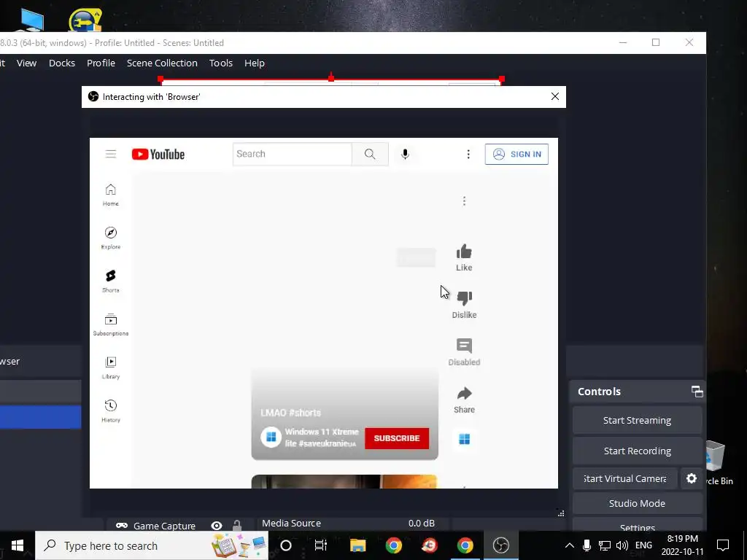Open Windows Start menu

point(18,545)
